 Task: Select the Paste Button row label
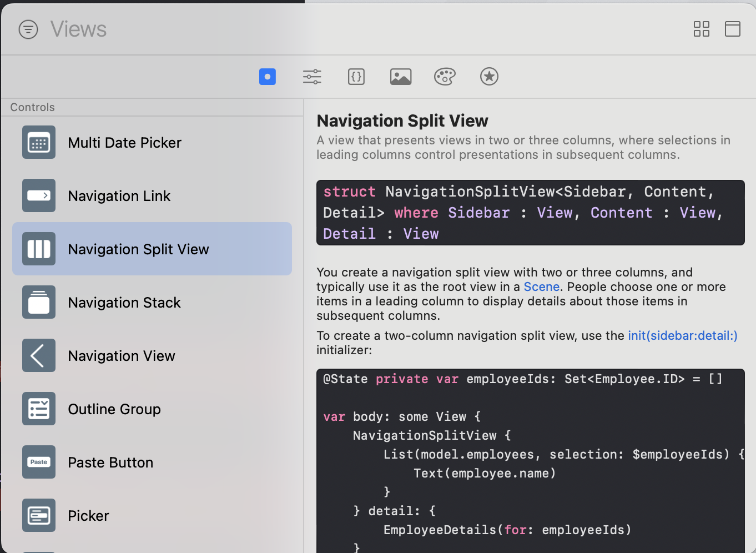[x=110, y=462]
